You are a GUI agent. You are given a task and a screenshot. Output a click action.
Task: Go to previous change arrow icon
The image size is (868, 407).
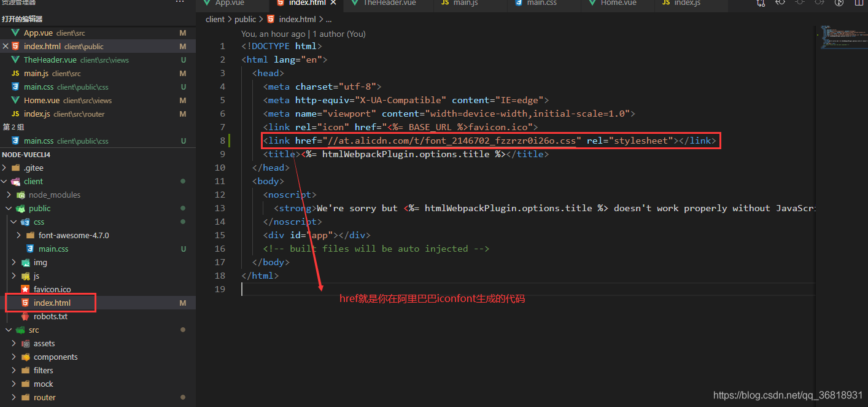(x=780, y=3)
